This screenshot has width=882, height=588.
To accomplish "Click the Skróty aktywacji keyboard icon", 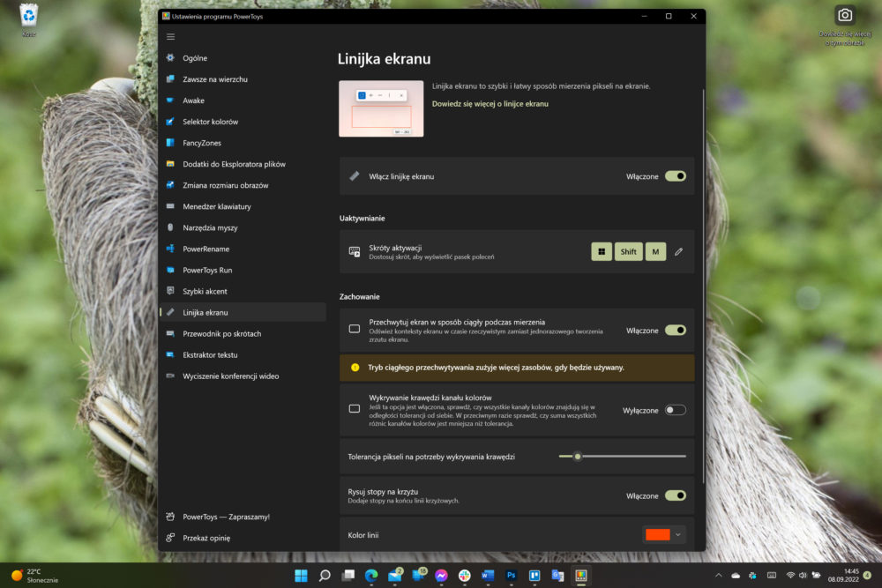I will coord(355,252).
